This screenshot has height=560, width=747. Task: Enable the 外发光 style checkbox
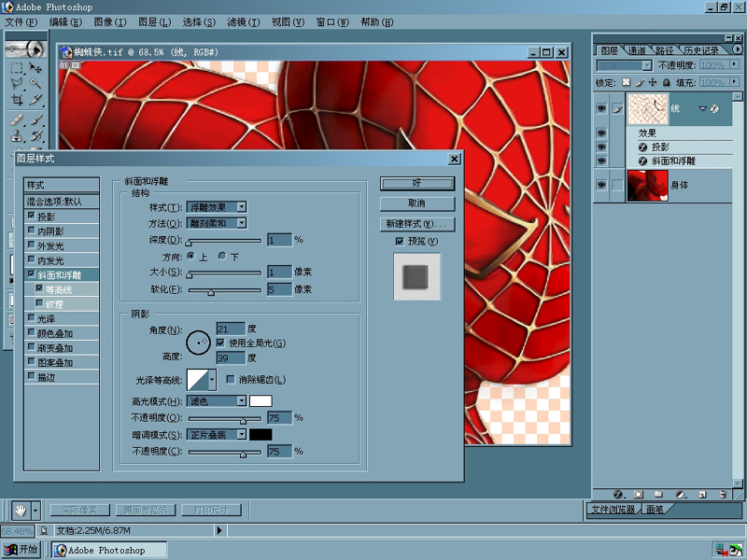click(32, 245)
